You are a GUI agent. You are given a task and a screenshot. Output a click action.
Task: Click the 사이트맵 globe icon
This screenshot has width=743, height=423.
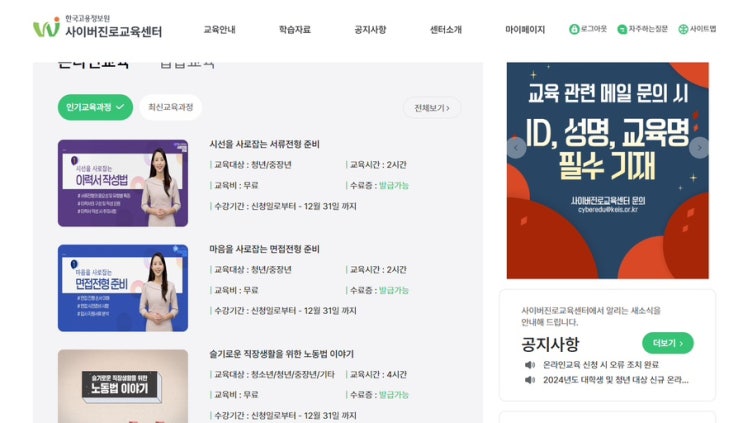(x=683, y=29)
